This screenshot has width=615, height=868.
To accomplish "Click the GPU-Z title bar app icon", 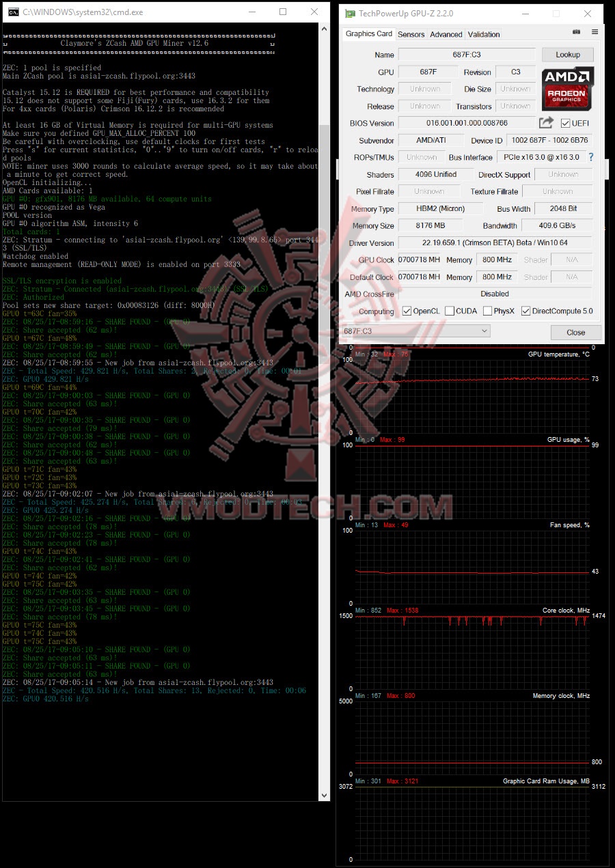I will (x=351, y=14).
